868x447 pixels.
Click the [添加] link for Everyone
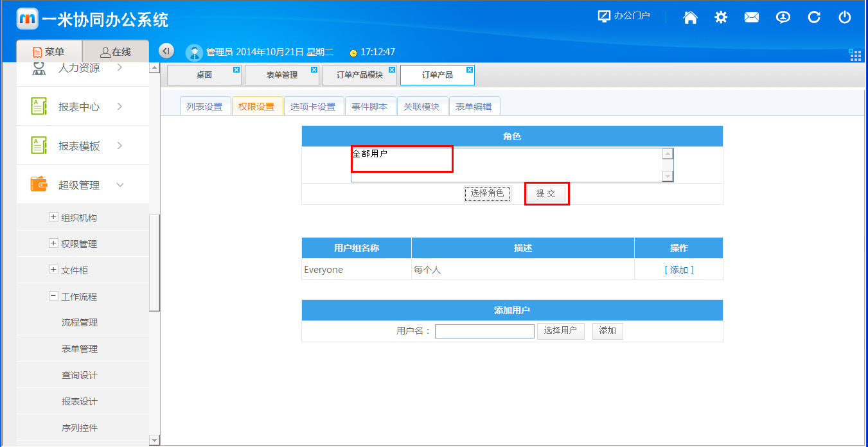click(679, 270)
